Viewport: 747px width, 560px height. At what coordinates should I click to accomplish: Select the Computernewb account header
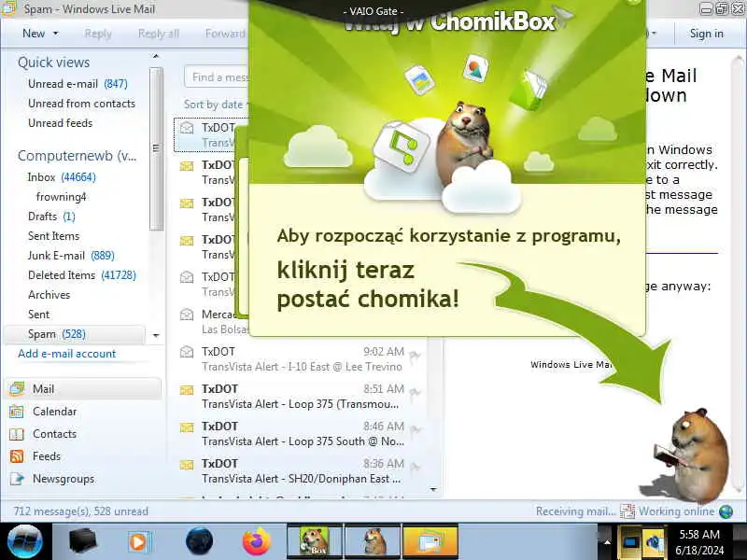click(78, 156)
